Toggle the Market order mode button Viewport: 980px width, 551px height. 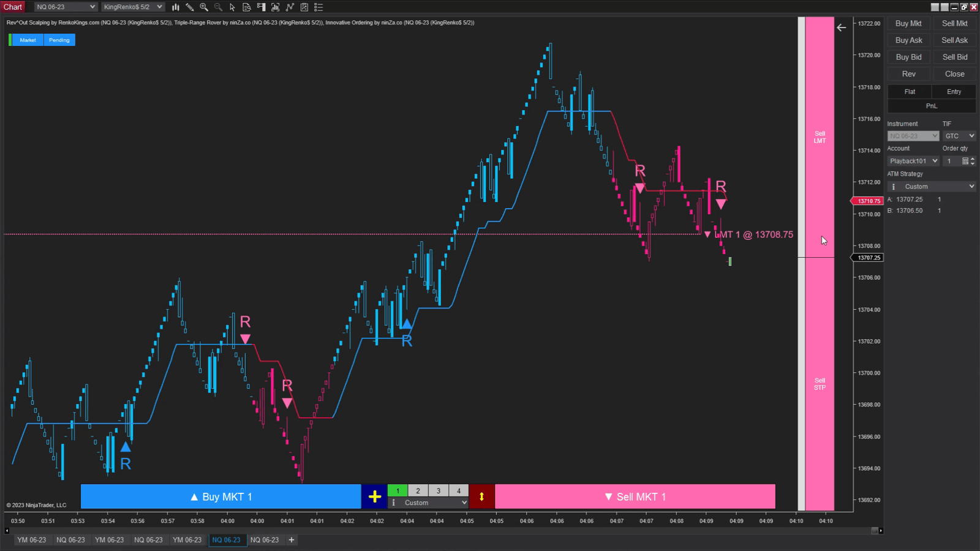(x=28, y=40)
